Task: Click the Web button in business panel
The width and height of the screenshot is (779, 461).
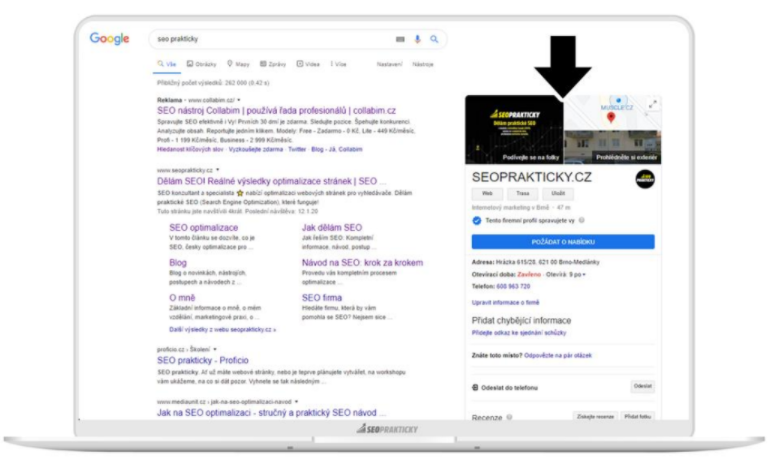Action: 487,193
